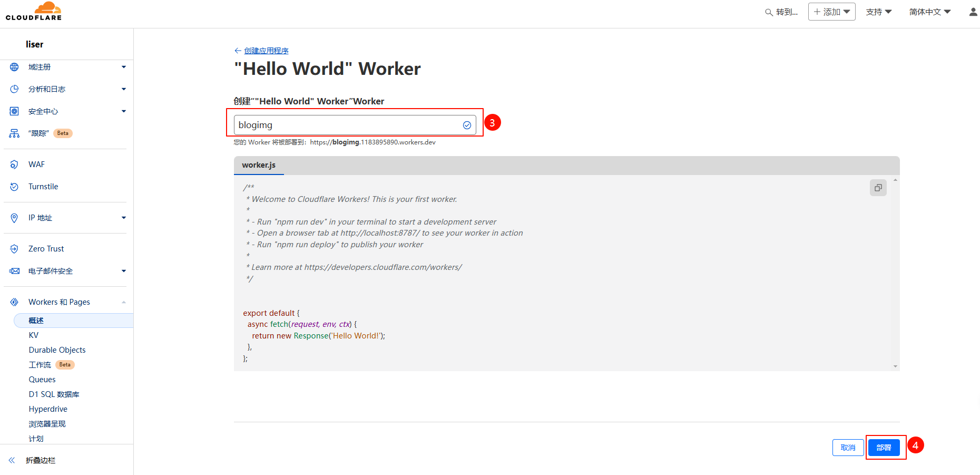
Task: Expand the 电子邮件安全 menu arrow
Action: coord(124,271)
